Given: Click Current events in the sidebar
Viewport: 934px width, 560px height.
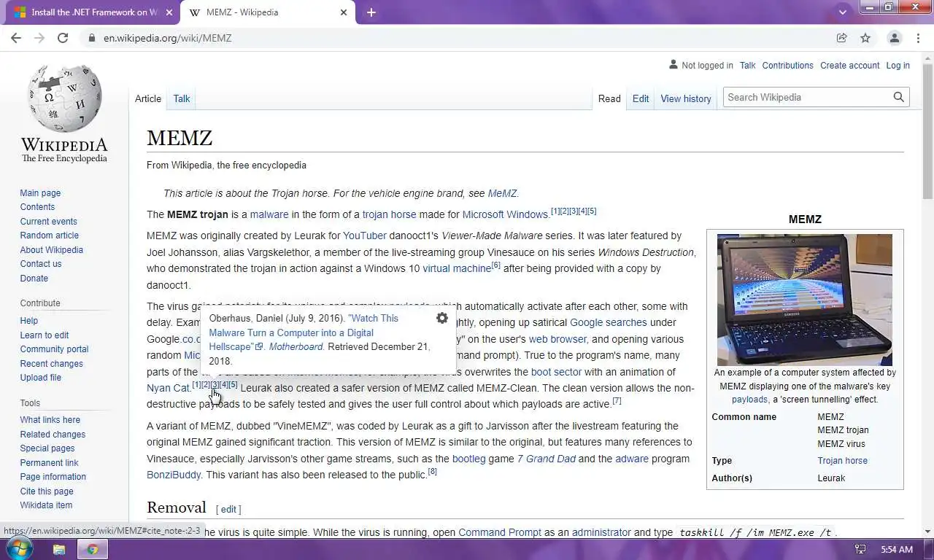Looking at the screenshot, I should tap(48, 222).
